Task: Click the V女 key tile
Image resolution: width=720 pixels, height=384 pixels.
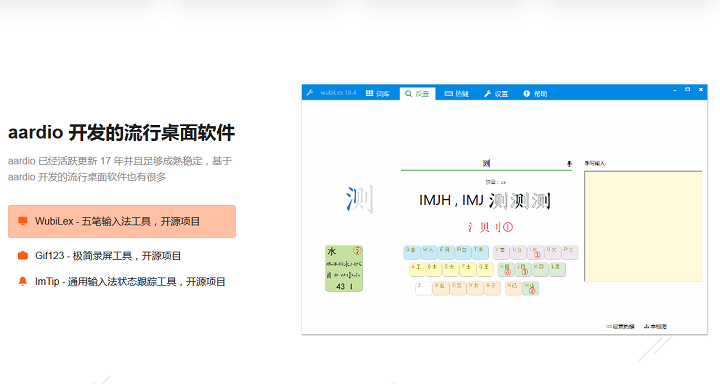Action: click(475, 288)
